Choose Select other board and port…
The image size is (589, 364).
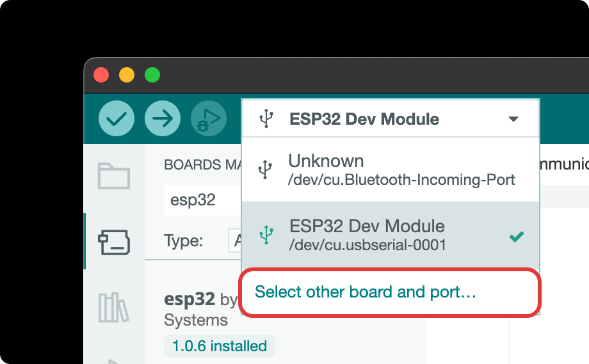390,292
